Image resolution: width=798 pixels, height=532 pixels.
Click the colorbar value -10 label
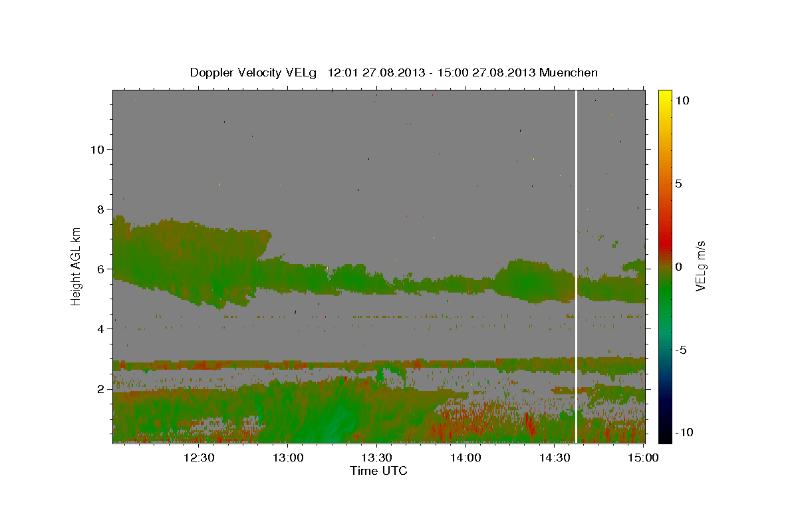(x=684, y=432)
